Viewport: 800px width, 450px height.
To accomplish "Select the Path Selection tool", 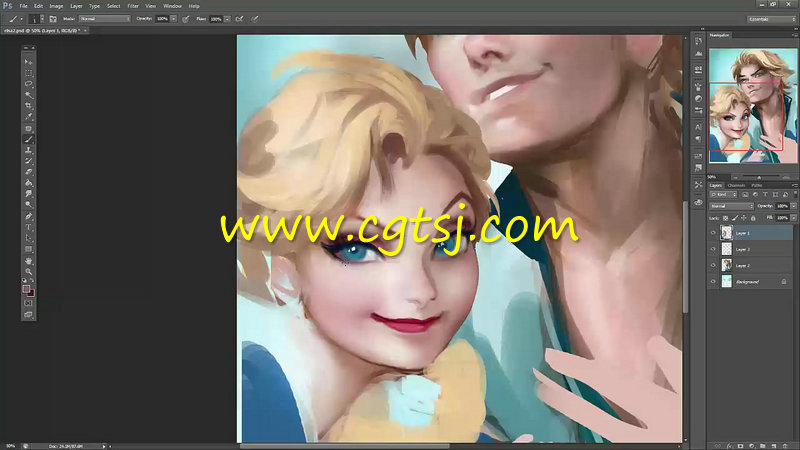I will tap(29, 238).
